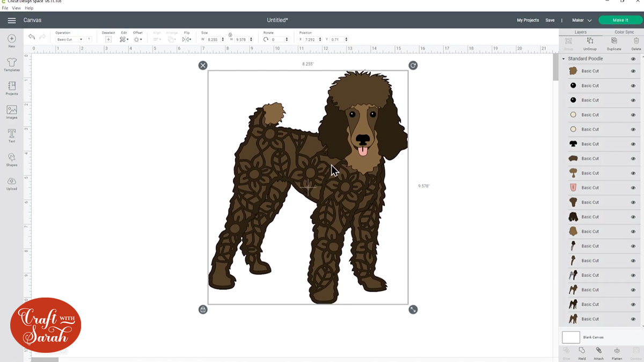
Task: Select the Shapes tool
Action: (x=12, y=159)
